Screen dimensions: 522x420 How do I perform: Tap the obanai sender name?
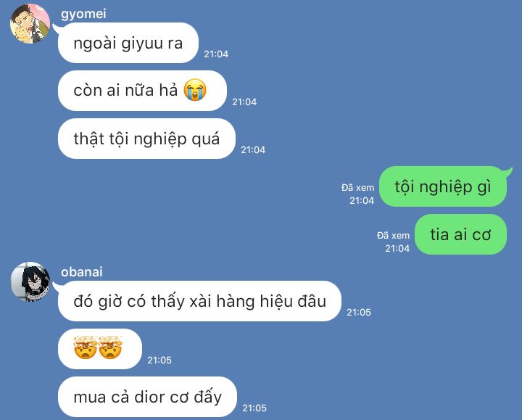tap(81, 272)
